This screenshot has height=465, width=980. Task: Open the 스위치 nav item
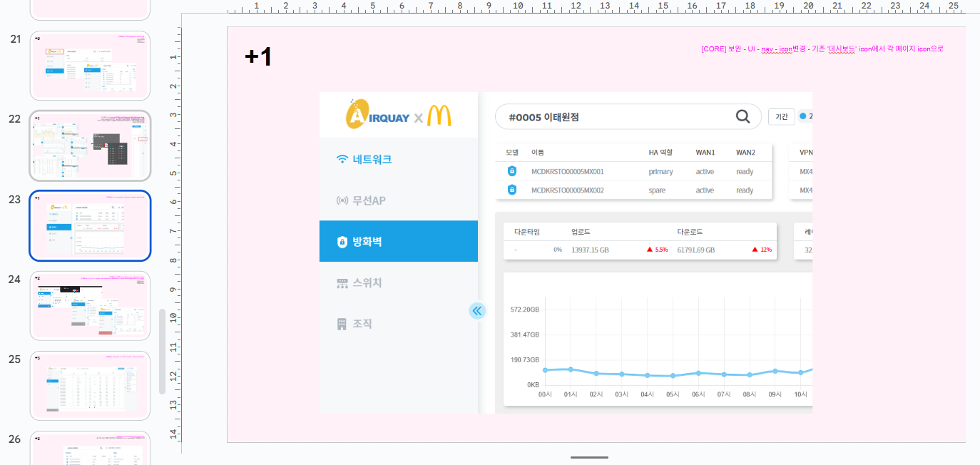coord(399,283)
